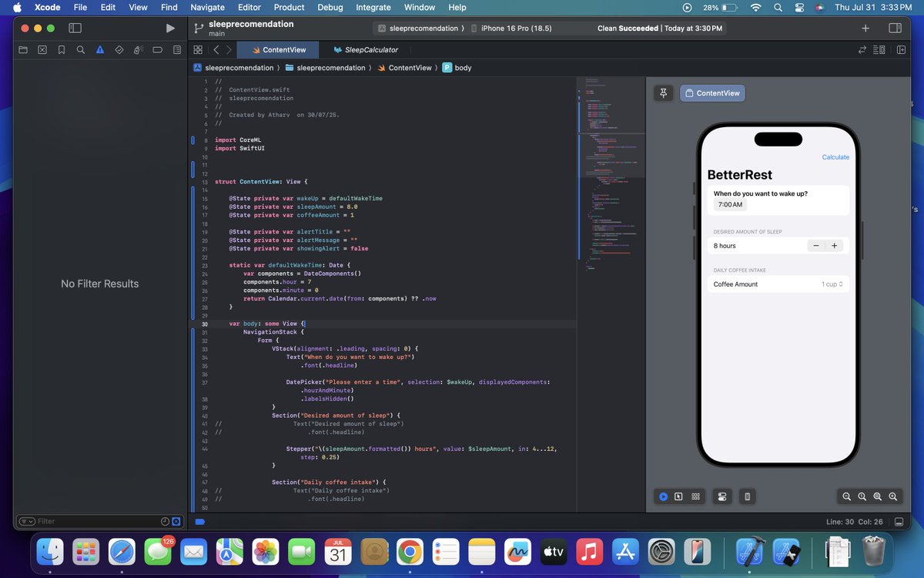Open Spotlight search in menu bar
The image size is (924, 578).
[x=778, y=7]
